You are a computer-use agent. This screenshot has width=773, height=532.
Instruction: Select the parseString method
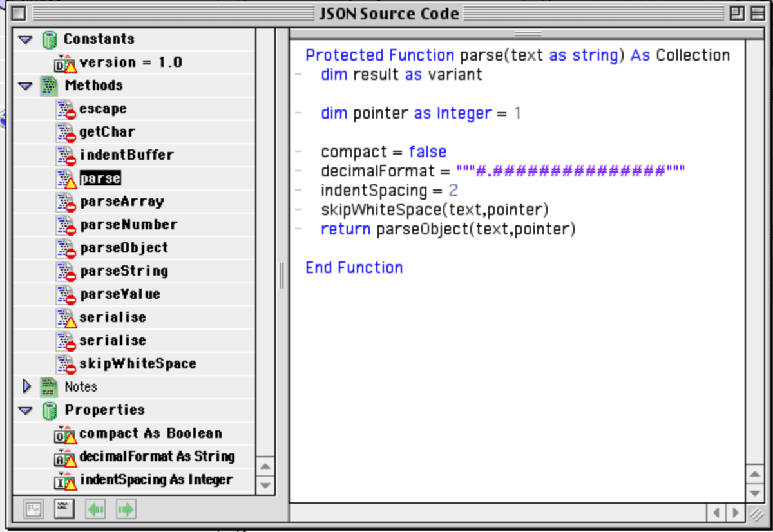(x=124, y=271)
